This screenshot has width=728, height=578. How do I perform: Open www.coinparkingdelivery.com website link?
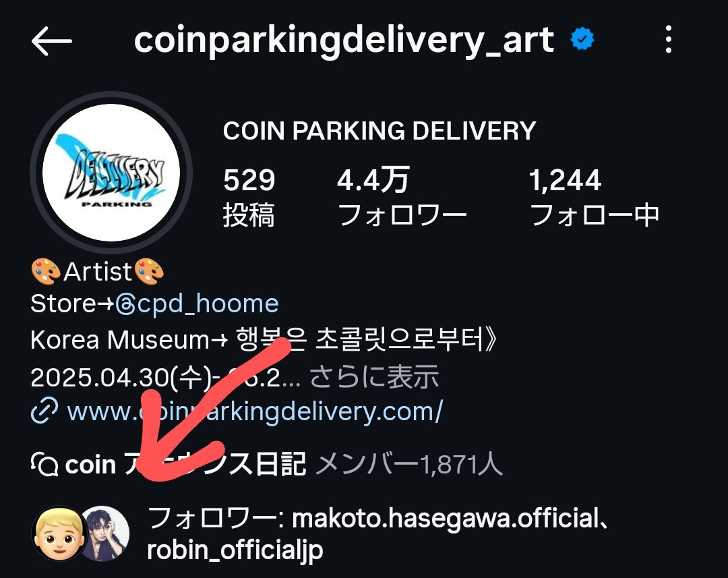(x=255, y=411)
